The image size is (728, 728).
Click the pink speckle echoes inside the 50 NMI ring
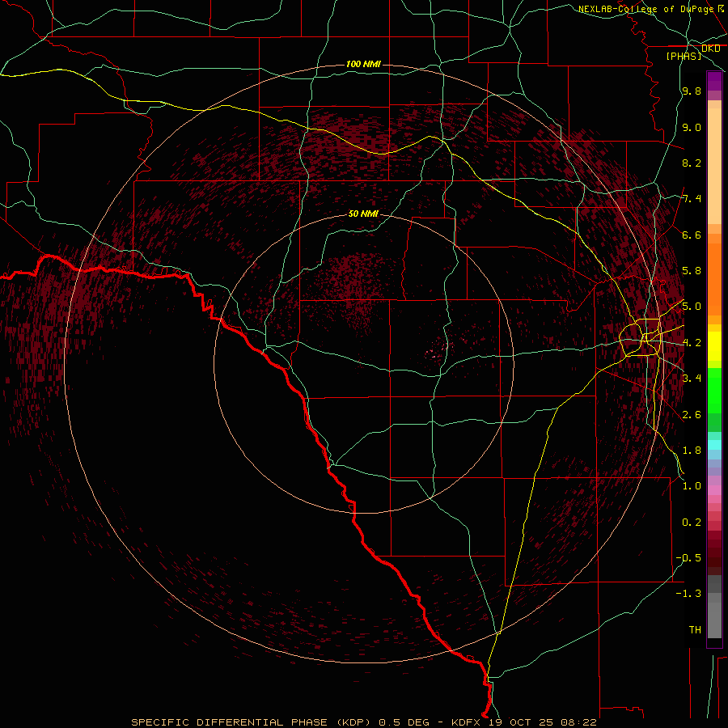(x=437, y=350)
